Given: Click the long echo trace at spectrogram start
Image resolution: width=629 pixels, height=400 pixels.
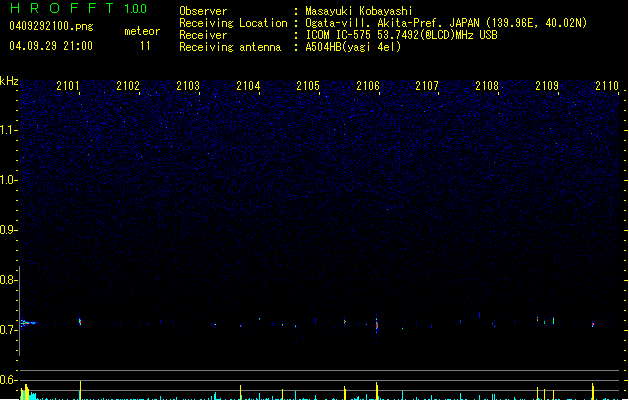Looking at the screenshot, I should coord(28,323).
